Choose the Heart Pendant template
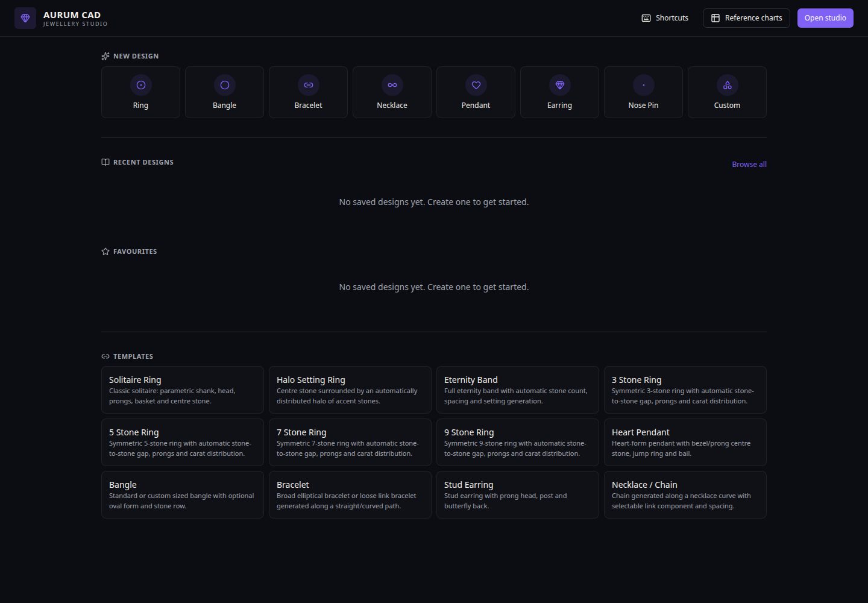 [x=685, y=442]
